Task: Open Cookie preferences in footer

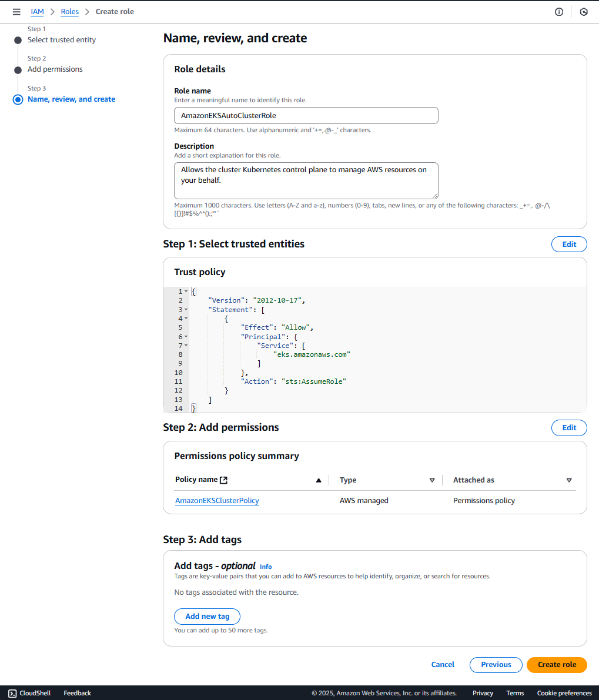Action: [x=564, y=694]
